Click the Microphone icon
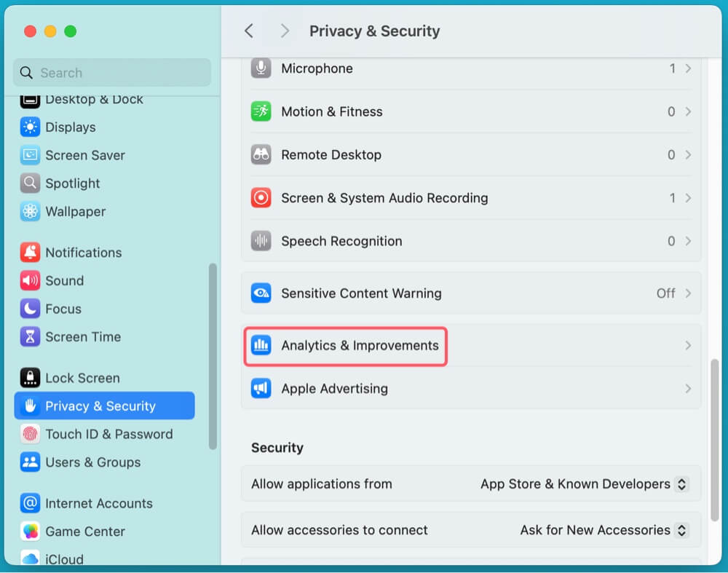728x573 pixels. (x=261, y=68)
